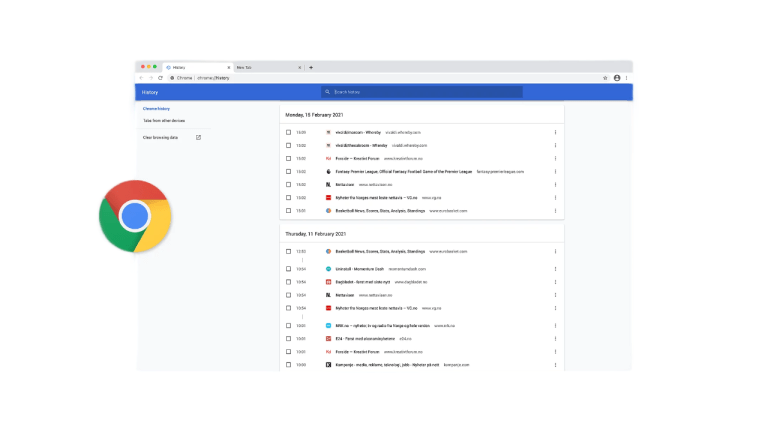Bookmark this page with the star icon
Screen dimensions: 768x432
605,78
